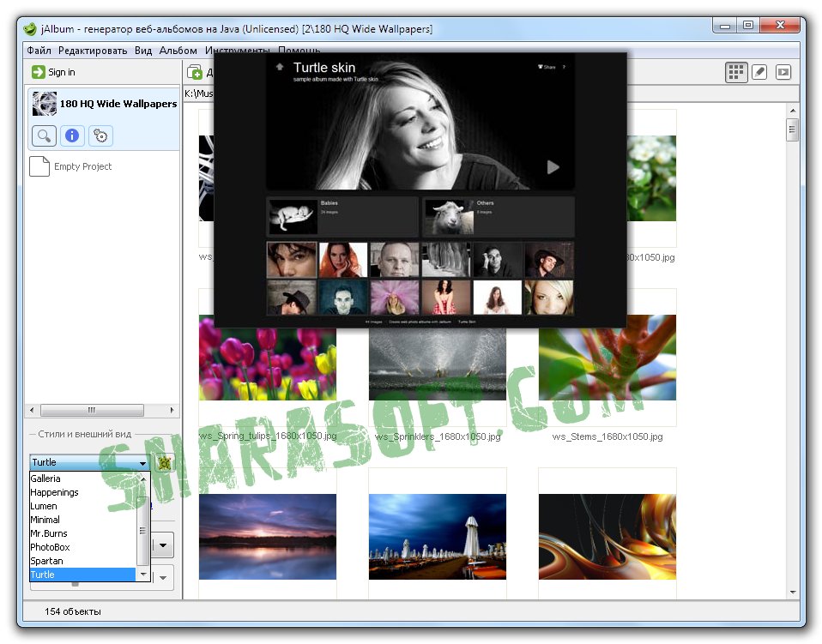This screenshot has width=822, height=644.
Task: Open the preview mode play-window icon
Action: [x=783, y=72]
